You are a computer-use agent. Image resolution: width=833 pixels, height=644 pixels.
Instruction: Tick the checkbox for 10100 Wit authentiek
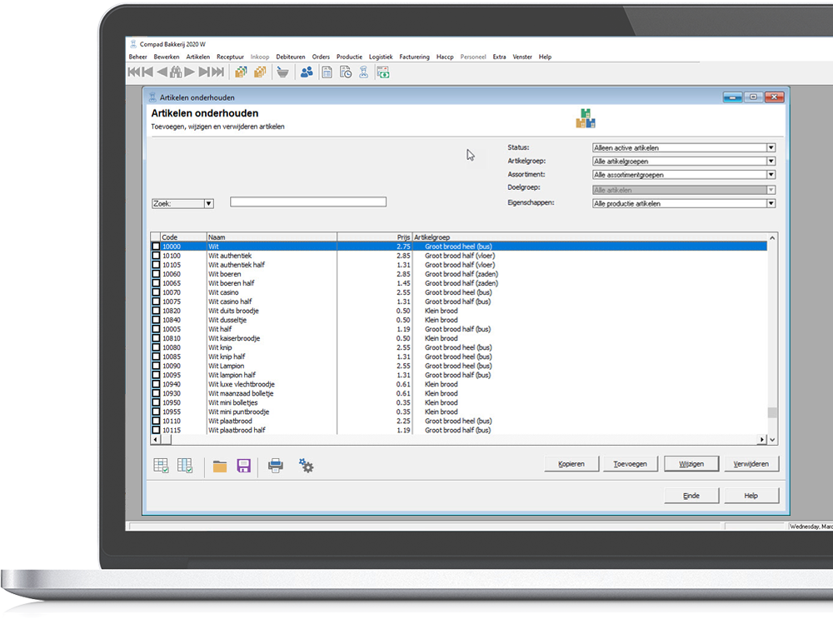point(156,256)
